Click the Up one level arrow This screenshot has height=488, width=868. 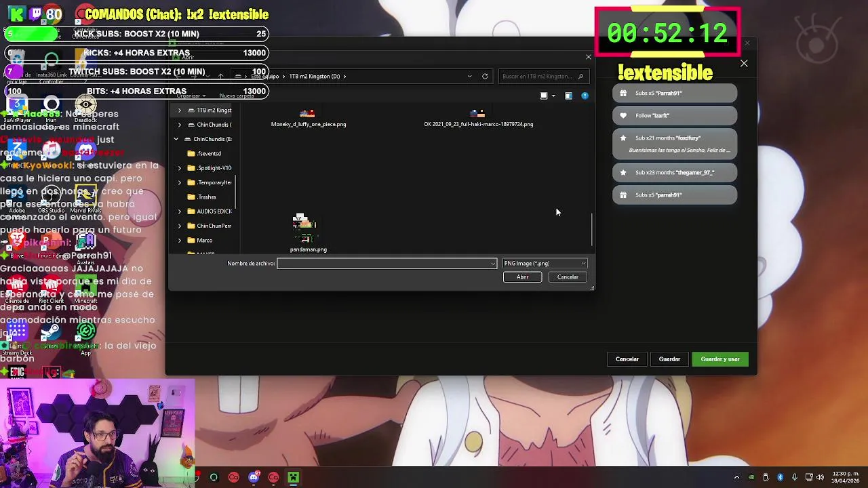click(x=220, y=76)
